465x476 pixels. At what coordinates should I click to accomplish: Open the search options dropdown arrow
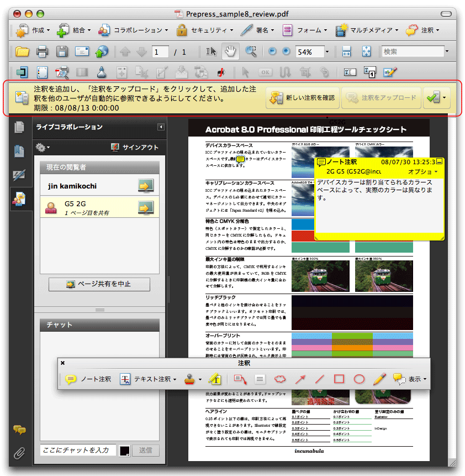click(x=447, y=51)
